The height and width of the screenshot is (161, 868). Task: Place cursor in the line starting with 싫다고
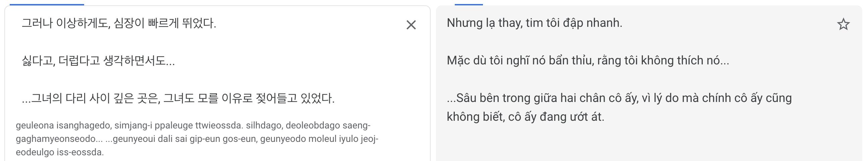[98, 61]
